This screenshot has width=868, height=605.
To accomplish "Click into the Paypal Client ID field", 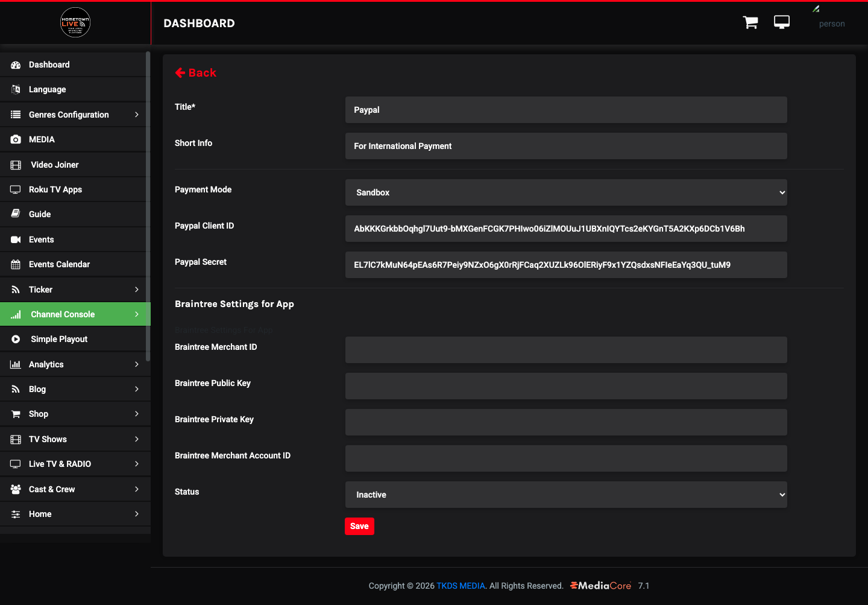I will coord(566,229).
